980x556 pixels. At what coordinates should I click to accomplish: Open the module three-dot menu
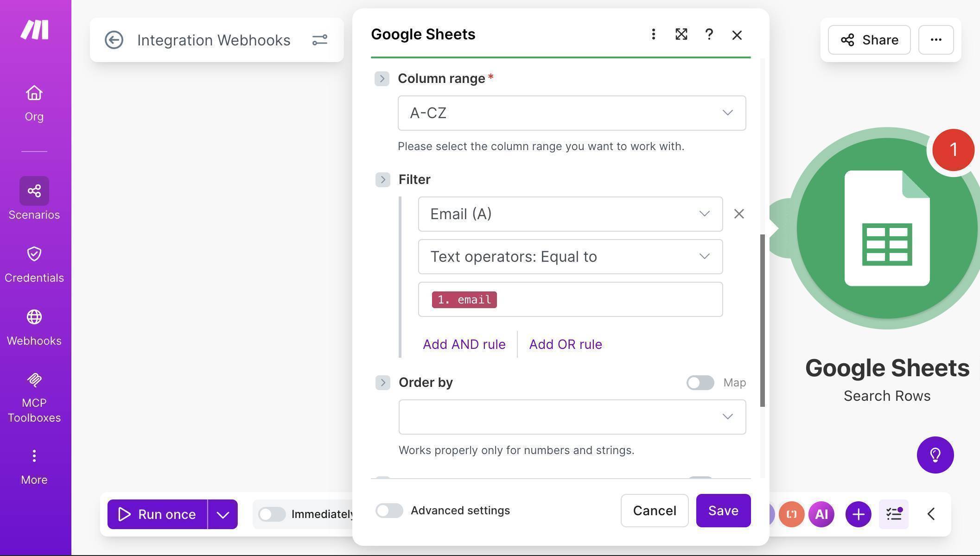tap(653, 34)
